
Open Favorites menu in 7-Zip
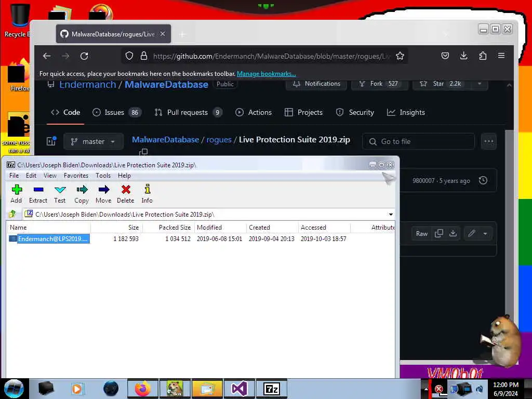76,176
